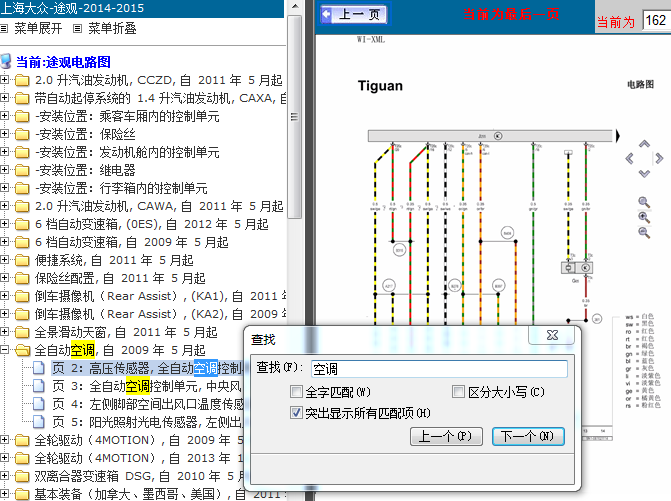Pan the diagram right with the right arrow
The width and height of the screenshot is (671, 501).
point(659,159)
